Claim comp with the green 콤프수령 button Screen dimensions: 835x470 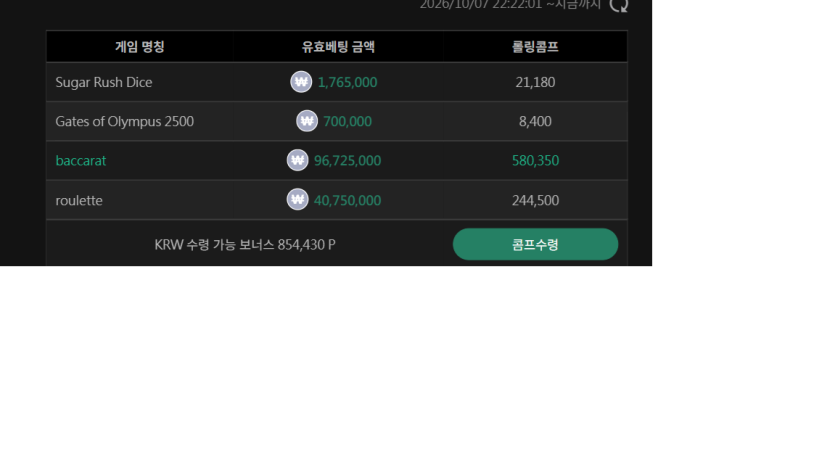(x=535, y=244)
